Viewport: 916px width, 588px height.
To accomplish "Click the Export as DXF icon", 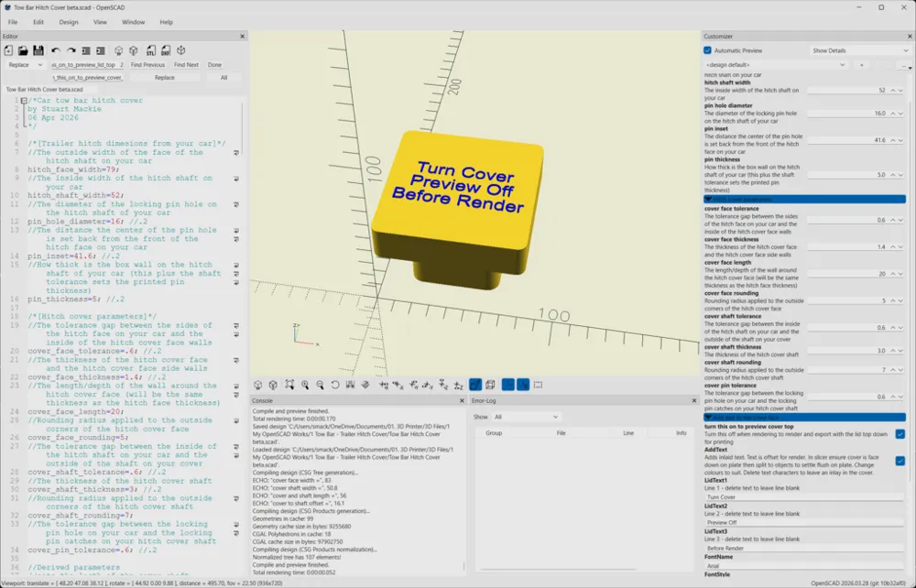I will [166, 50].
